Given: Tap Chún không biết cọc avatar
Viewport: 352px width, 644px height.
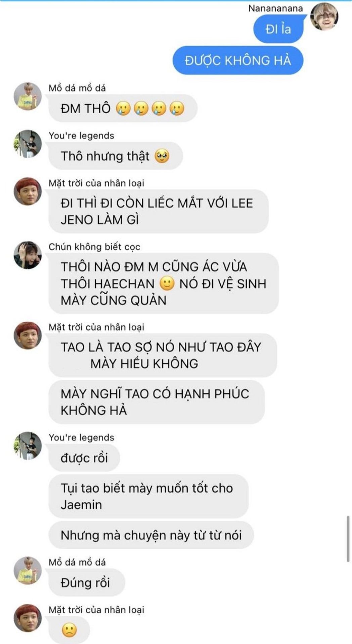Looking at the screenshot, I should point(28,255).
